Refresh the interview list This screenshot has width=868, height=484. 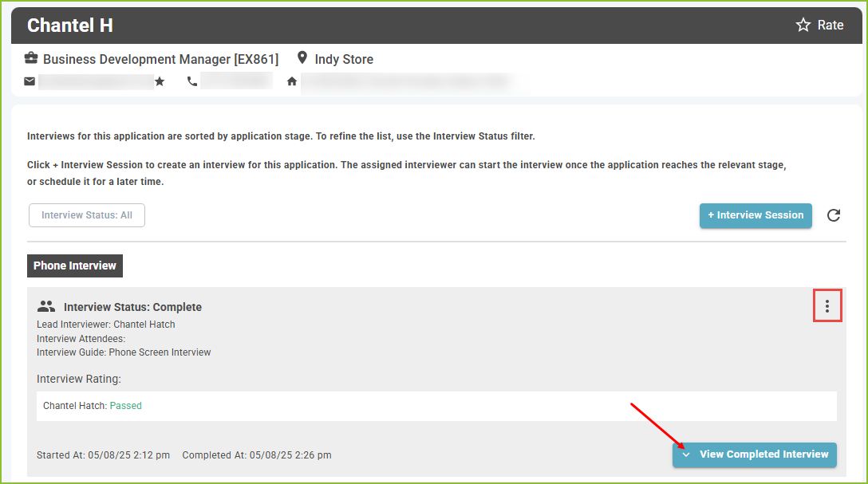click(834, 215)
